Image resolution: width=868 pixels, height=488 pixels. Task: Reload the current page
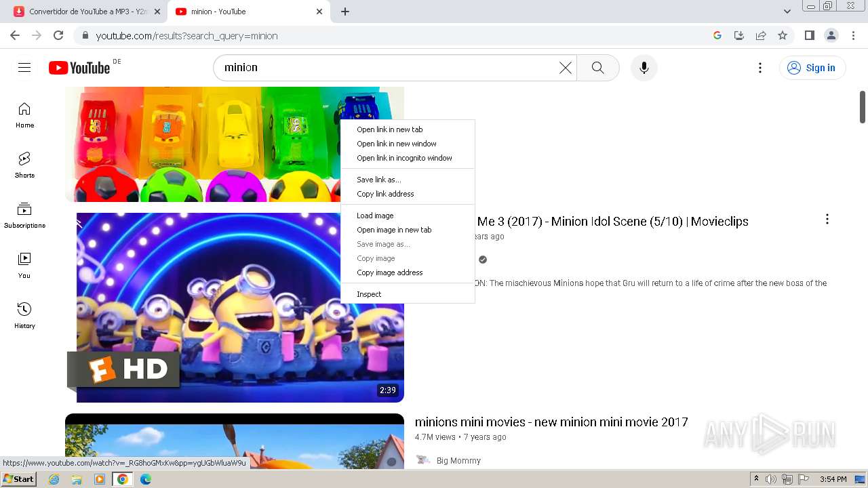tap(58, 35)
